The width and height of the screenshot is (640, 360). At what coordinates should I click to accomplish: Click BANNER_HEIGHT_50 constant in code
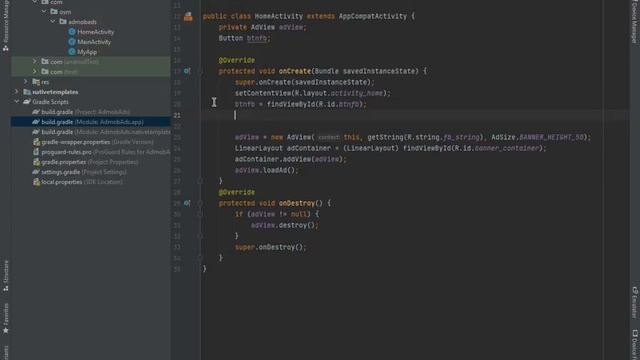point(551,137)
